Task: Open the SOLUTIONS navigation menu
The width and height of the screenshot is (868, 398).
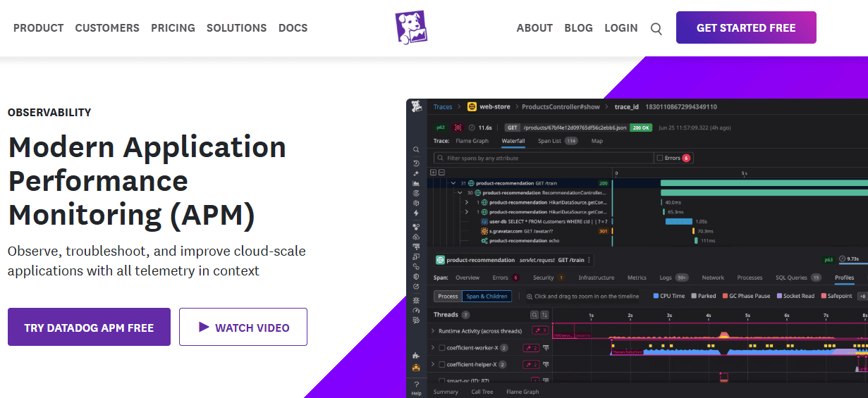Action: click(237, 28)
